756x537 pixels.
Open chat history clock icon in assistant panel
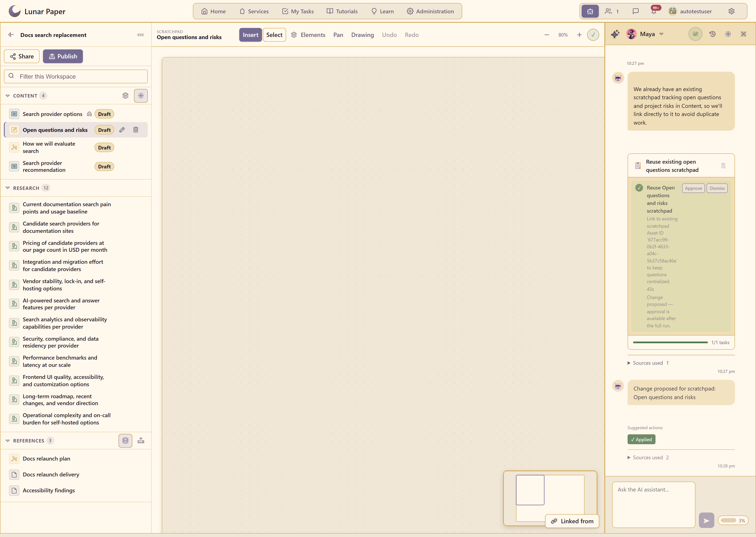coord(712,34)
